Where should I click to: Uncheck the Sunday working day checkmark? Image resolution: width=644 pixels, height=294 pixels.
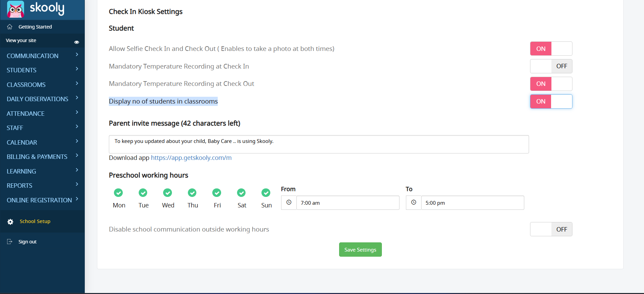[x=266, y=193]
